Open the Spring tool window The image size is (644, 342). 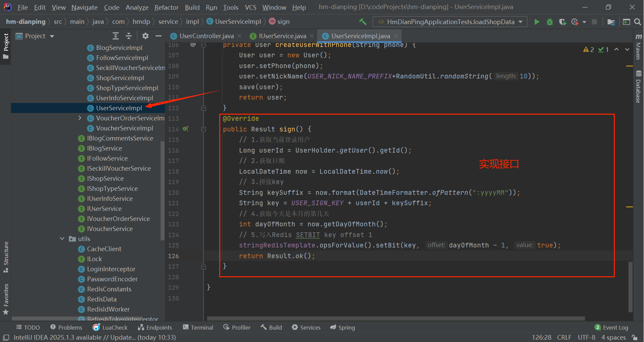point(342,328)
